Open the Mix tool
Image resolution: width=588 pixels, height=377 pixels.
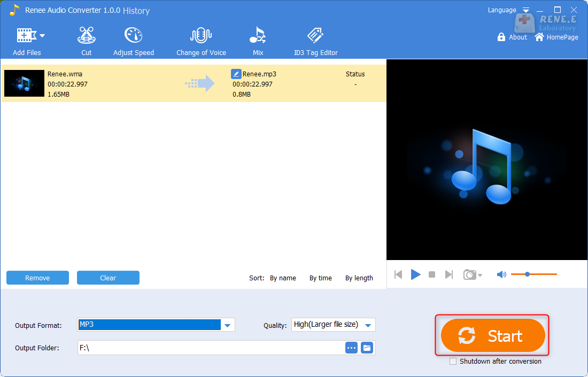point(258,41)
